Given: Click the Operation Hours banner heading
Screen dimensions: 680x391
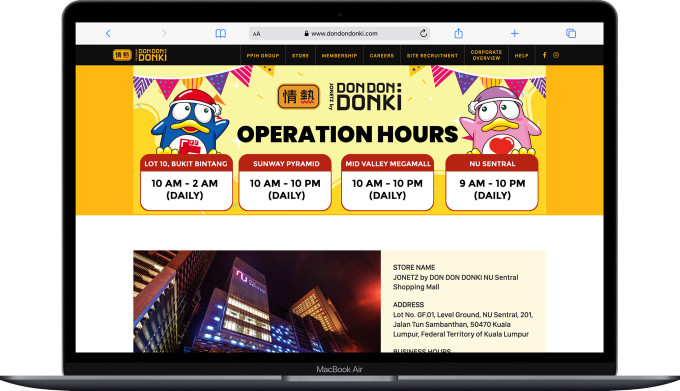Looking at the screenshot, I should pos(347,134).
